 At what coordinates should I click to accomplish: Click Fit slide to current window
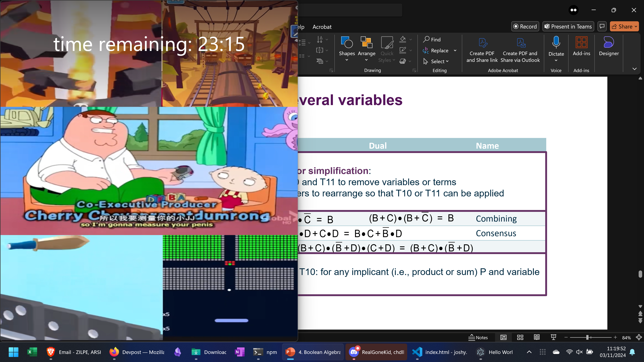pyautogui.click(x=638, y=338)
